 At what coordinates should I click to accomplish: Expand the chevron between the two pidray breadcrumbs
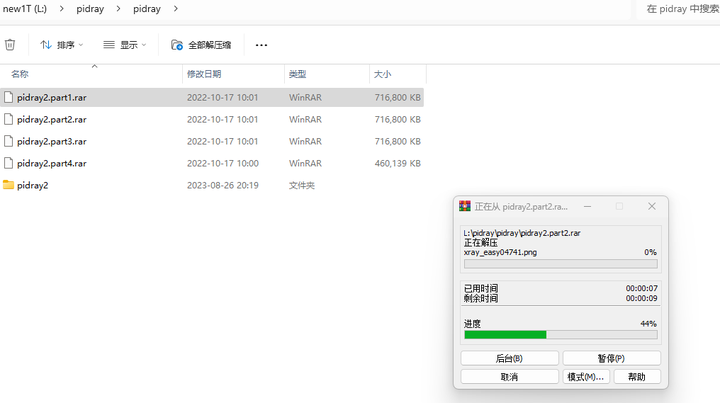[118, 9]
